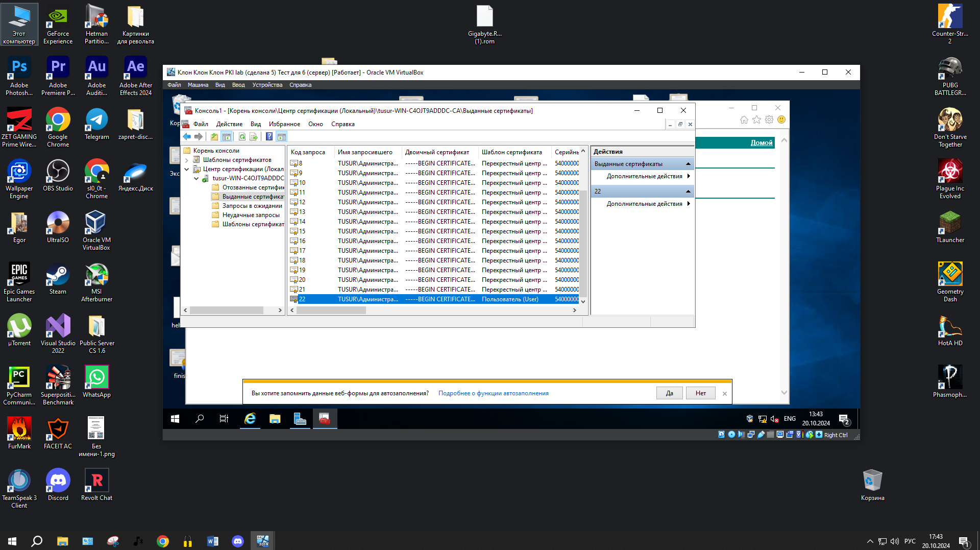Open Server Manager on the guest taskbar
This screenshot has width=980, height=550.
coord(300,419)
